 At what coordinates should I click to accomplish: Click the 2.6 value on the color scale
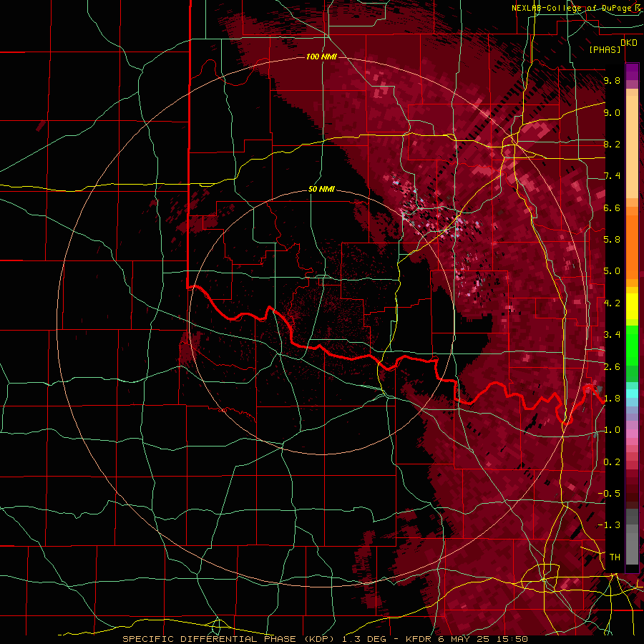click(x=612, y=366)
